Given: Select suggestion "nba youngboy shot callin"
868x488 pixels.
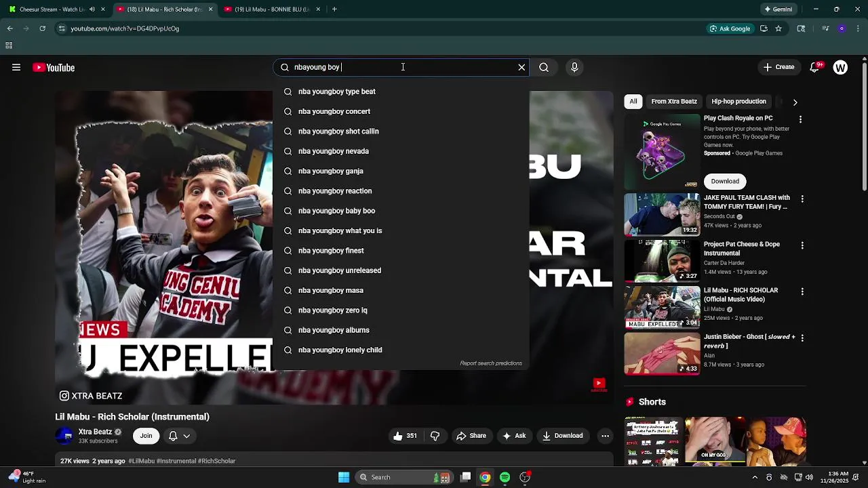Looking at the screenshot, I should tap(401, 131).
